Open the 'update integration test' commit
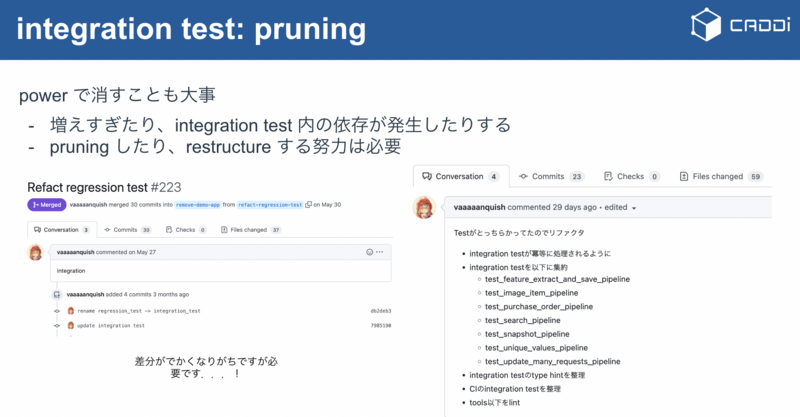The height and width of the screenshot is (417, 800). pos(111,326)
